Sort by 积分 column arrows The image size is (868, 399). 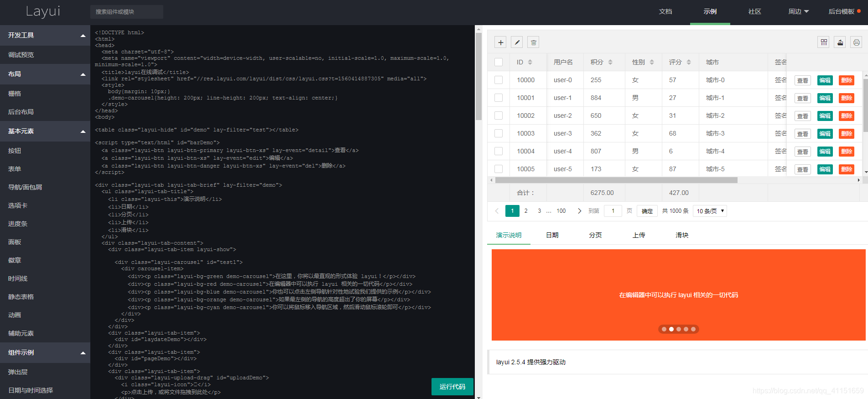point(610,62)
